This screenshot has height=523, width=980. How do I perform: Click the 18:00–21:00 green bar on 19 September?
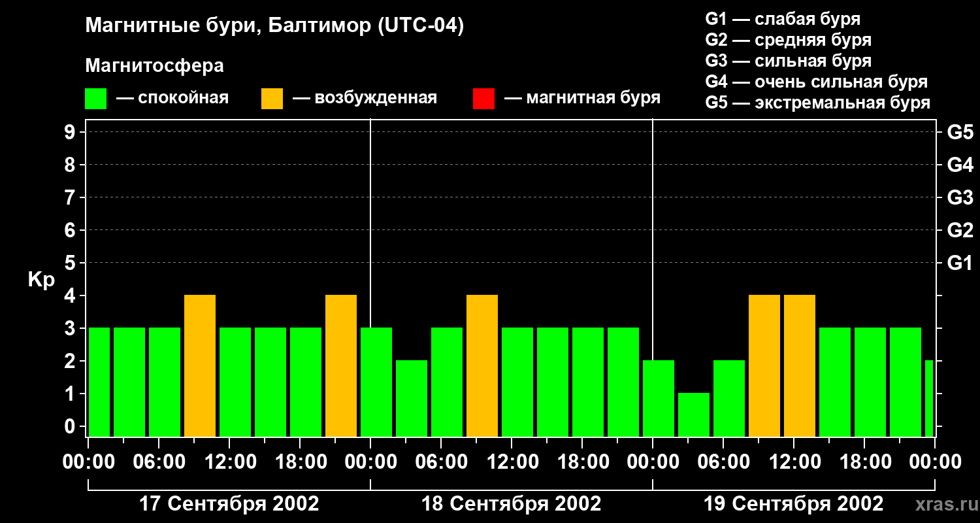coord(870,382)
